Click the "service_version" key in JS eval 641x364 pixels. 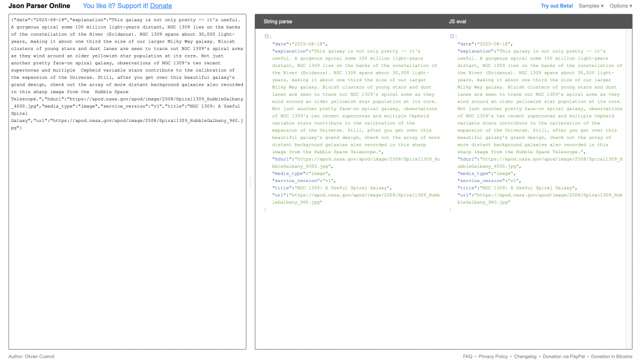click(481, 181)
